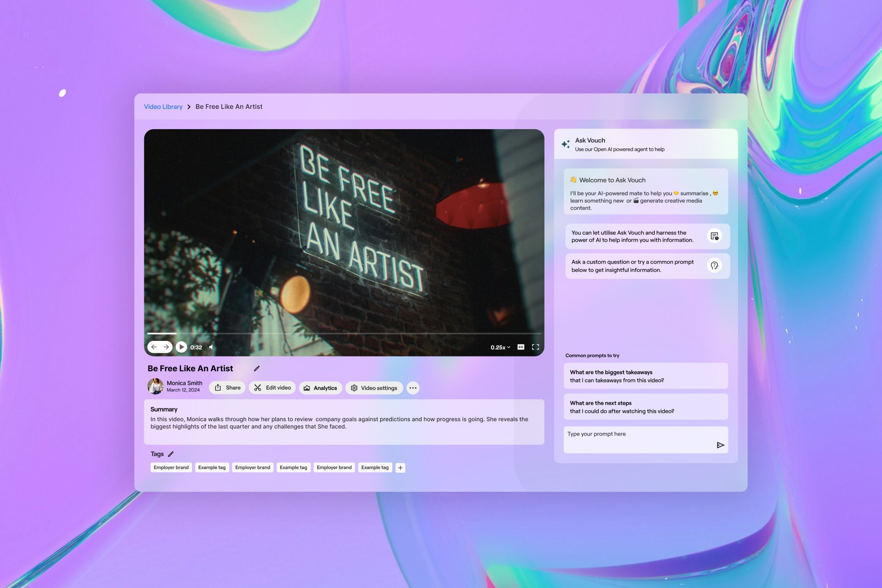Click the previous arrow in video controls
This screenshot has height=588, width=882.
[154, 347]
